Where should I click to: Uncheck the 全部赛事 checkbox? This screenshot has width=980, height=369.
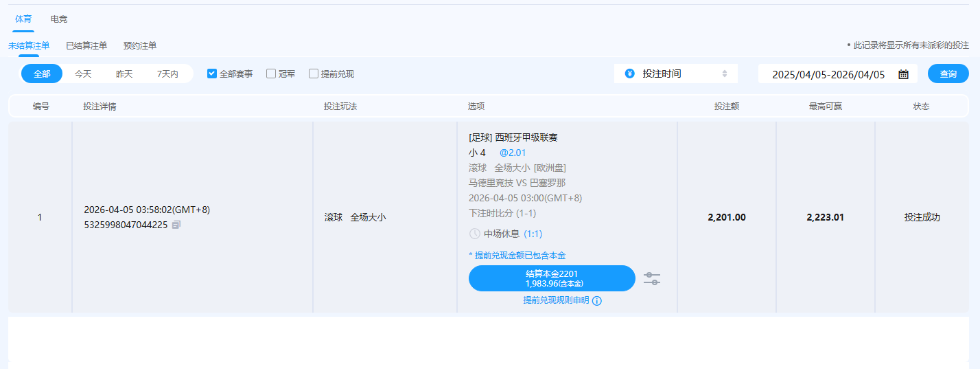pyautogui.click(x=212, y=74)
